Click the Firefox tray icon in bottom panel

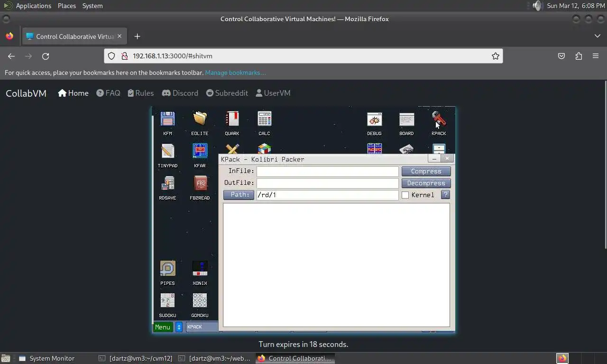(562, 358)
